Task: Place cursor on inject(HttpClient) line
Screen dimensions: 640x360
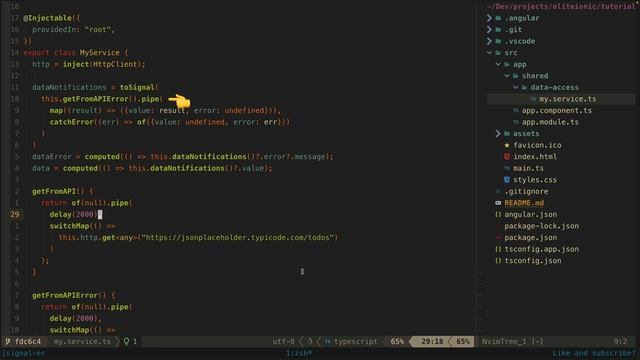Action: 89,64
